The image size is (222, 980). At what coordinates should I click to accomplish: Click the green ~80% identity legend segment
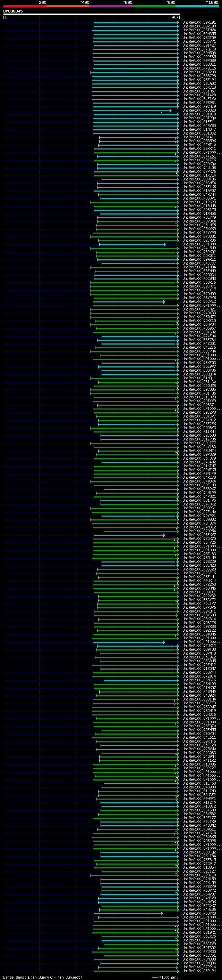click(154, 6)
